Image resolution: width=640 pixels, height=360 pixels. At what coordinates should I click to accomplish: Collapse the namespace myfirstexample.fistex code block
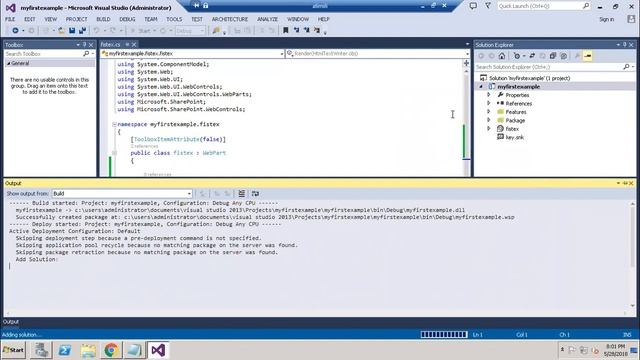[114, 124]
